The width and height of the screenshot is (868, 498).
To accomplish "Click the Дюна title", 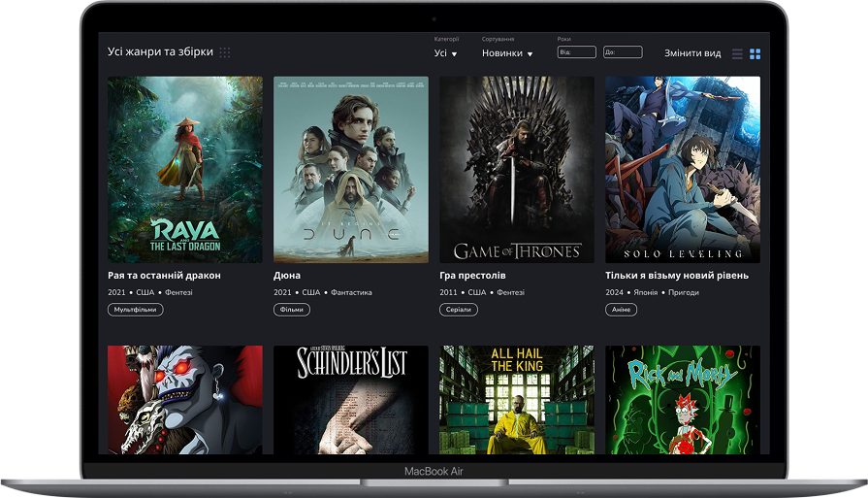I will pyautogui.click(x=287, y=276).
